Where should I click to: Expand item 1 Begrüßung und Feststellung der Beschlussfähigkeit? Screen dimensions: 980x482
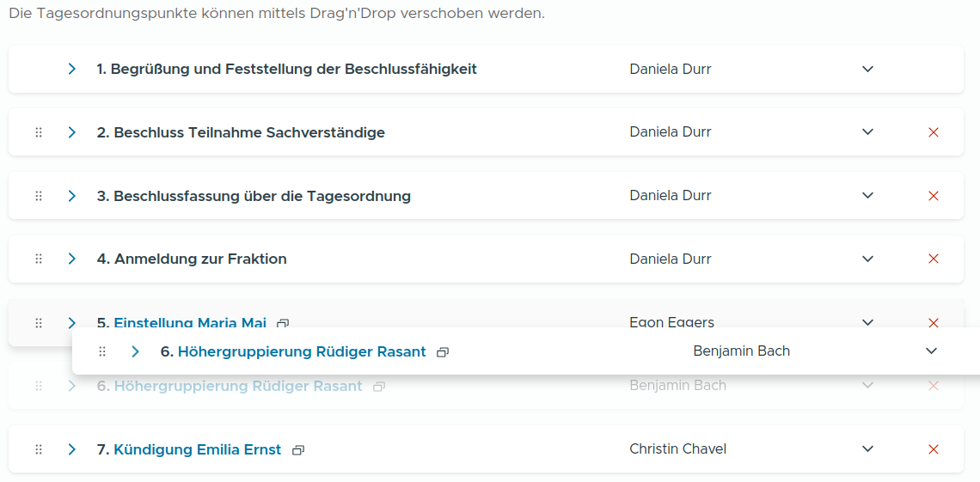[x=72, y=69]
